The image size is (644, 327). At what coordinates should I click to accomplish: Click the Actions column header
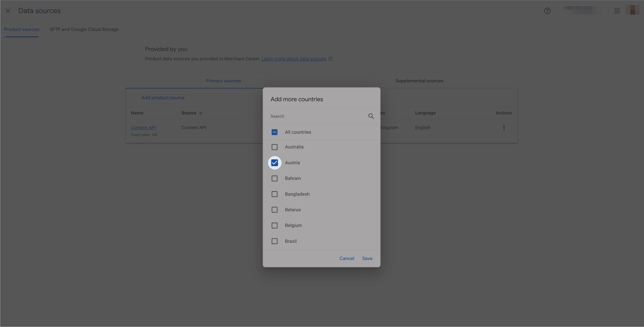[x=503, y=113]
